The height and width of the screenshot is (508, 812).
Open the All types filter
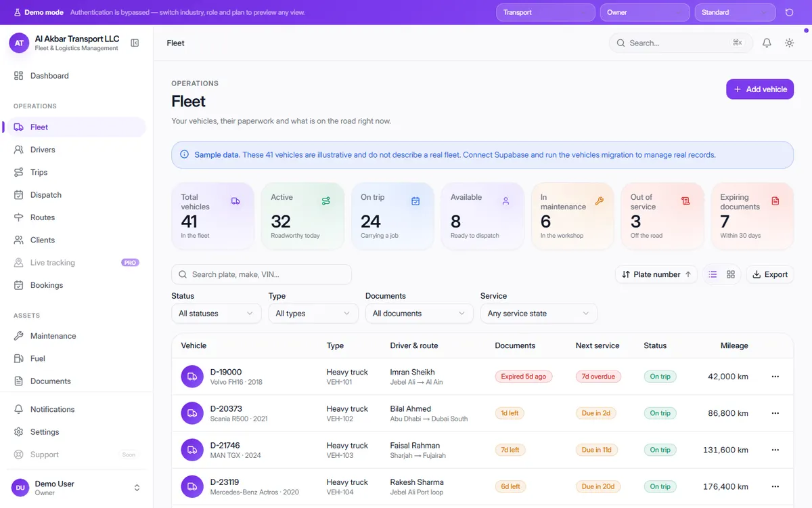pyautogui.click(x=313, y=314)
